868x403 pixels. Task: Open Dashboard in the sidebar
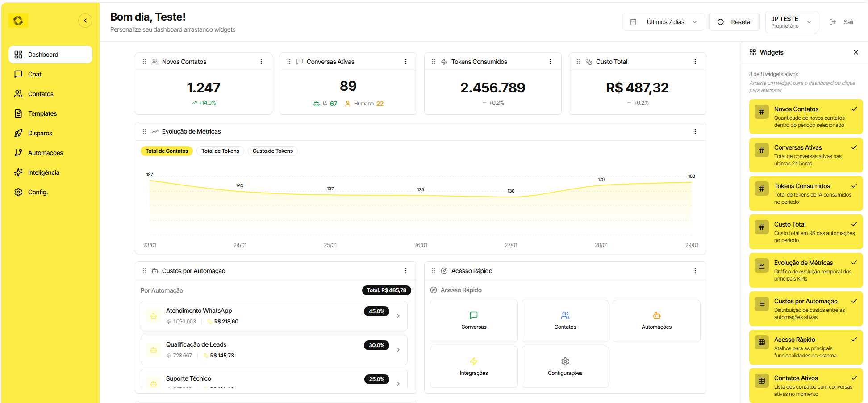pyautogui.click(x=50, y=55)
